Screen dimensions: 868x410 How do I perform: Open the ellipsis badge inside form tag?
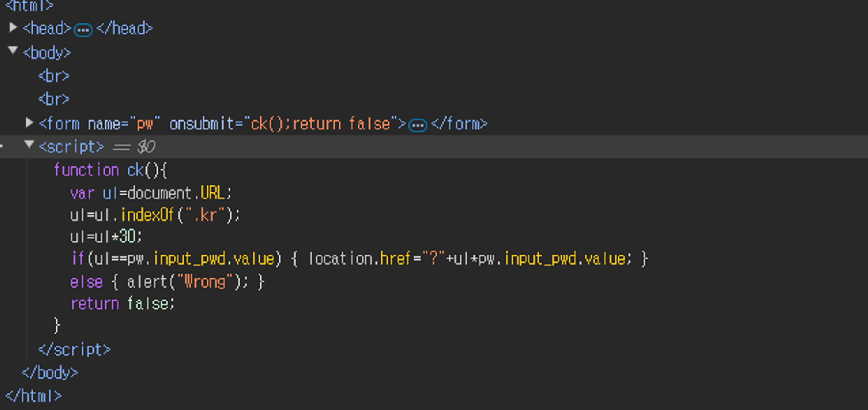418,126
